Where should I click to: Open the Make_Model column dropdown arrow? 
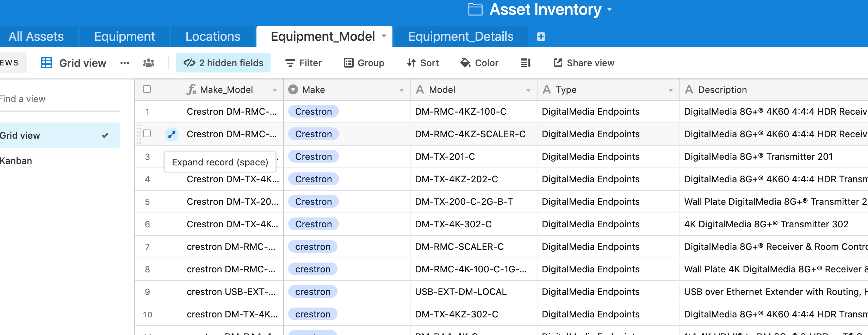275,90
